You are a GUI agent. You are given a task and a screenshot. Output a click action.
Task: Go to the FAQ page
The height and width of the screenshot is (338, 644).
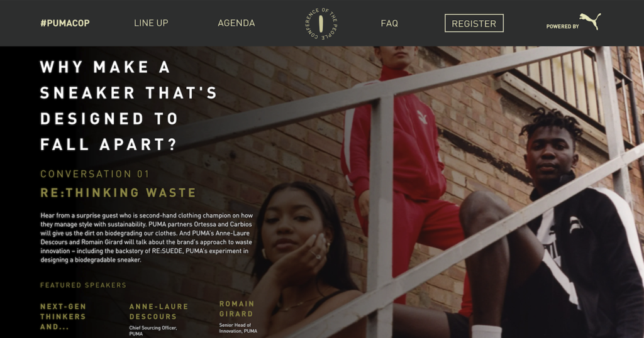(x=389, y=23)
